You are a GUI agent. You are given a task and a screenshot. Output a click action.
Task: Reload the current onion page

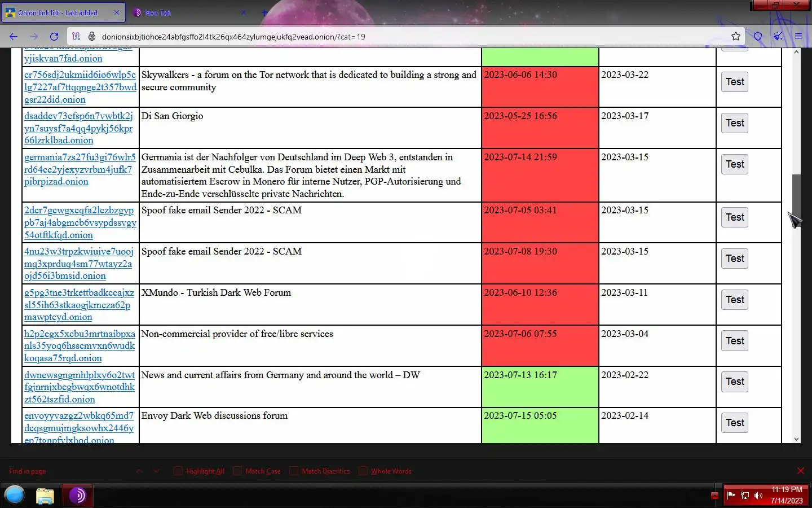click(x=54, y=37)
